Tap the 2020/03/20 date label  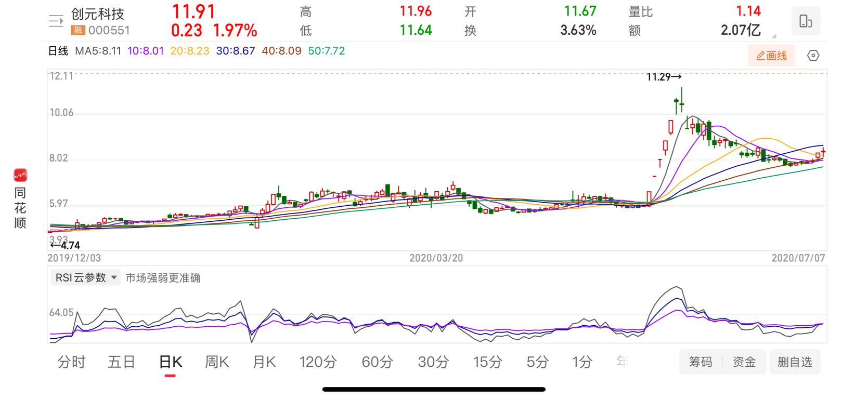pyautogui.click(x=436, y=258)
